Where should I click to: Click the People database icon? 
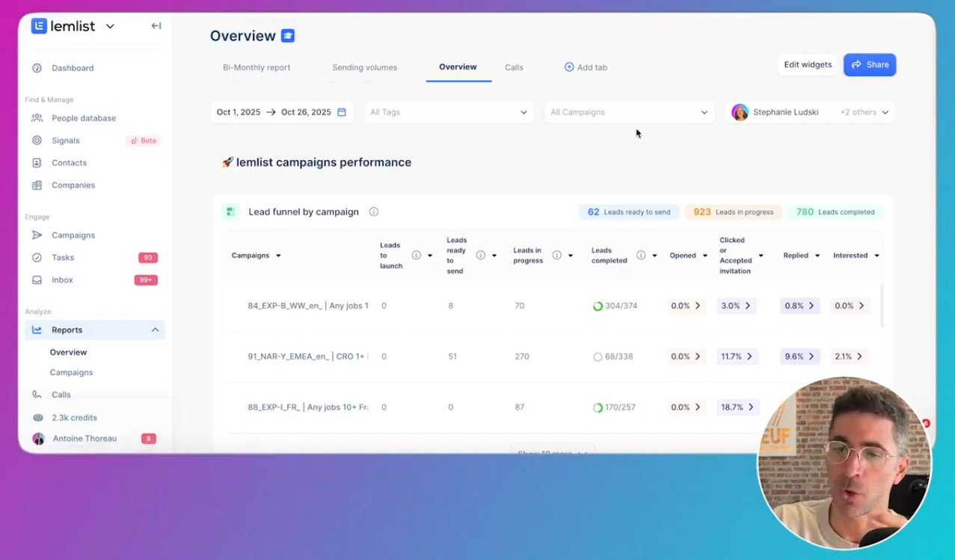(37, 118)
